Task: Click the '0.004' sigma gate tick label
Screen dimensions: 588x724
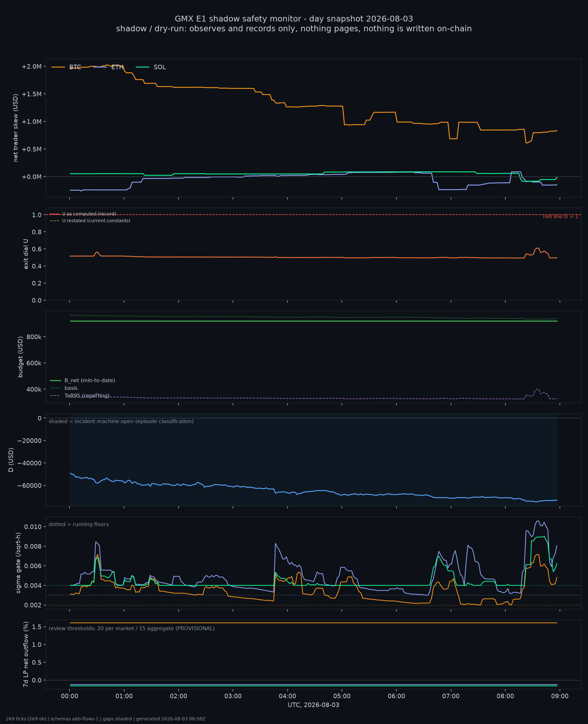Action: click(x=33, y=586)
